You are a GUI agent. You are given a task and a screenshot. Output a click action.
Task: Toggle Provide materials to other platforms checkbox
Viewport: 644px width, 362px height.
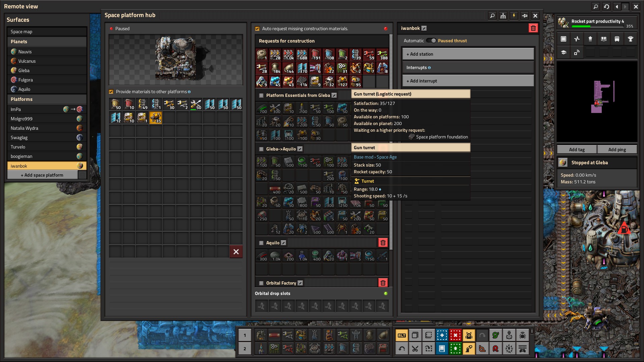point(111,92)
